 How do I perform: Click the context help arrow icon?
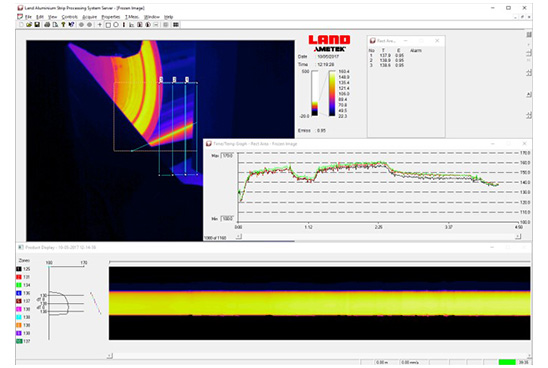point(71,24)
